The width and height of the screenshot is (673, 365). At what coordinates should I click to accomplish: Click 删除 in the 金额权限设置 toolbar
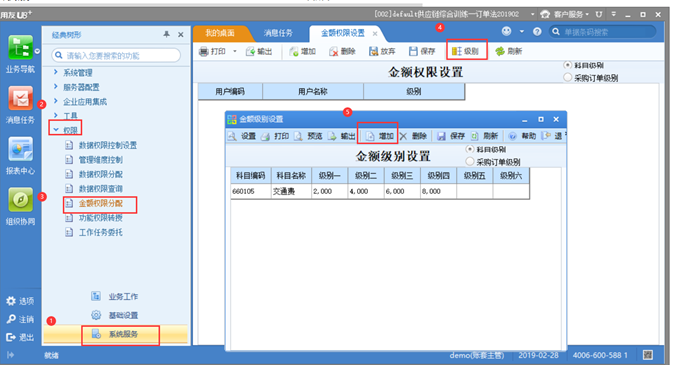coord(342,52)
